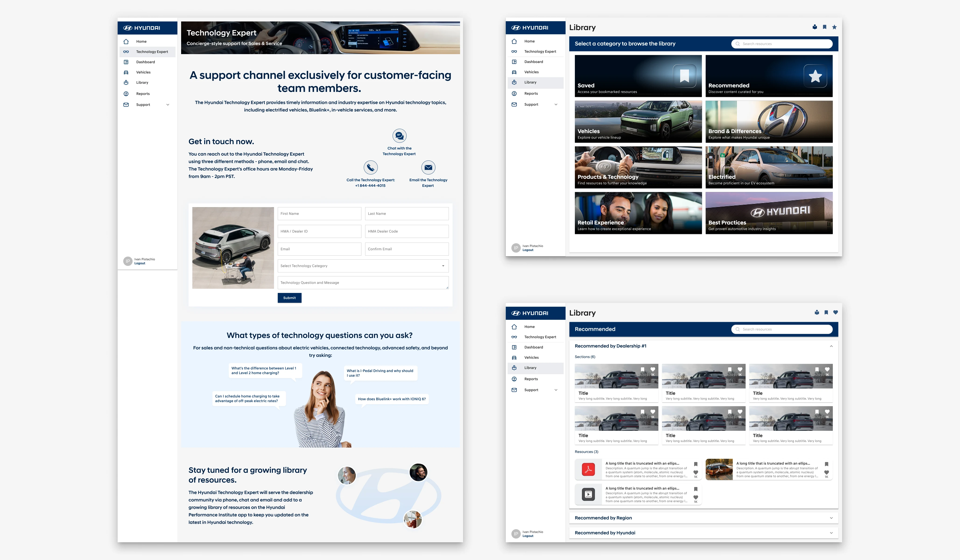Open the red PDF icon resource

588,470
